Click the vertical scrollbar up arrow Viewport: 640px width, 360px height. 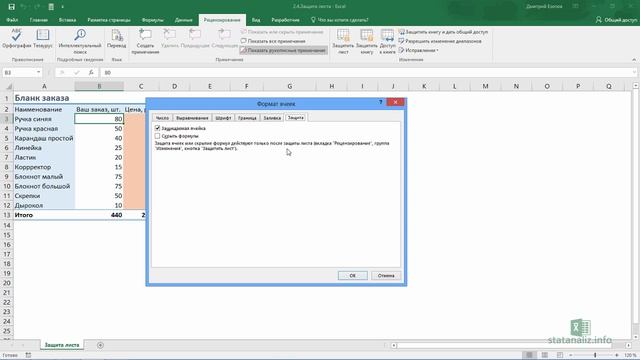tap(636, 86)
